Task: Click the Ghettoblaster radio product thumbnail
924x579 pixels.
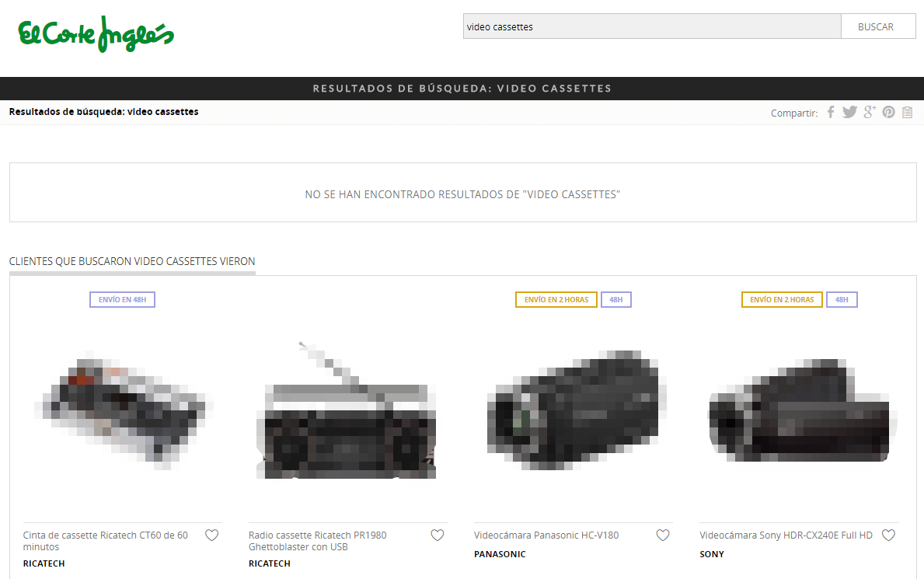Action: point(347,410)
